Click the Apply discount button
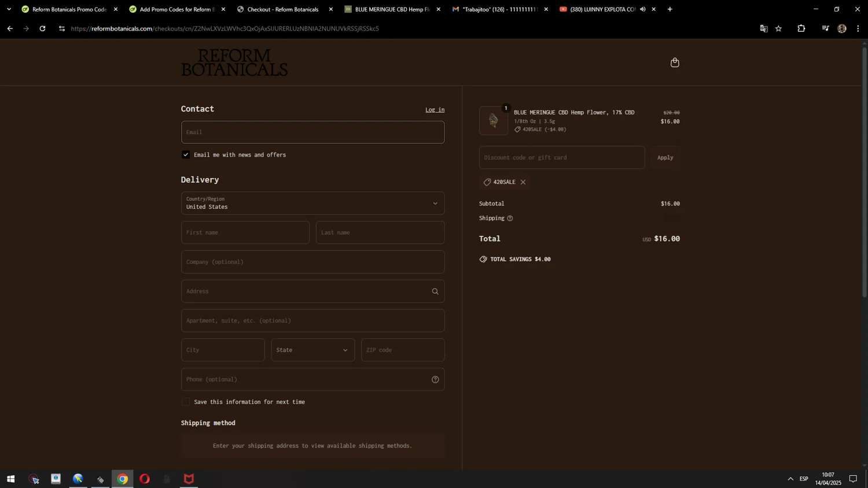 click(665, 158)
